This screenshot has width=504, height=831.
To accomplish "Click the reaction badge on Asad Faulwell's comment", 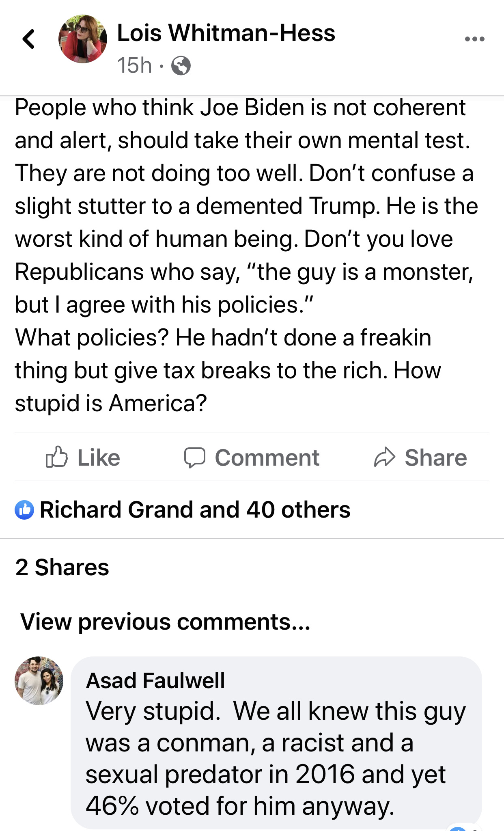I will [x=463, y=827].
